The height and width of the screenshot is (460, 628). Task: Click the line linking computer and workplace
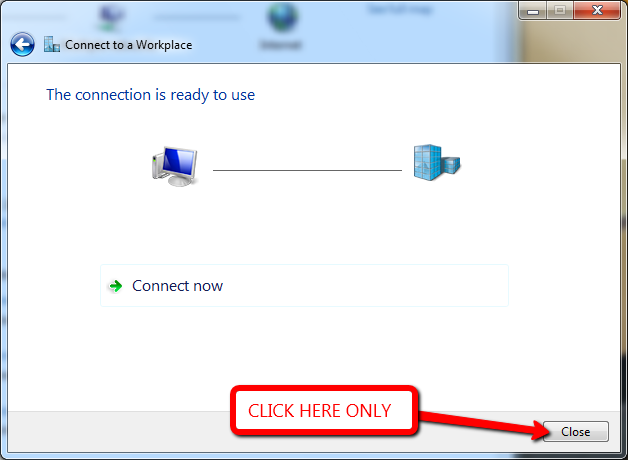coord(307,171)
